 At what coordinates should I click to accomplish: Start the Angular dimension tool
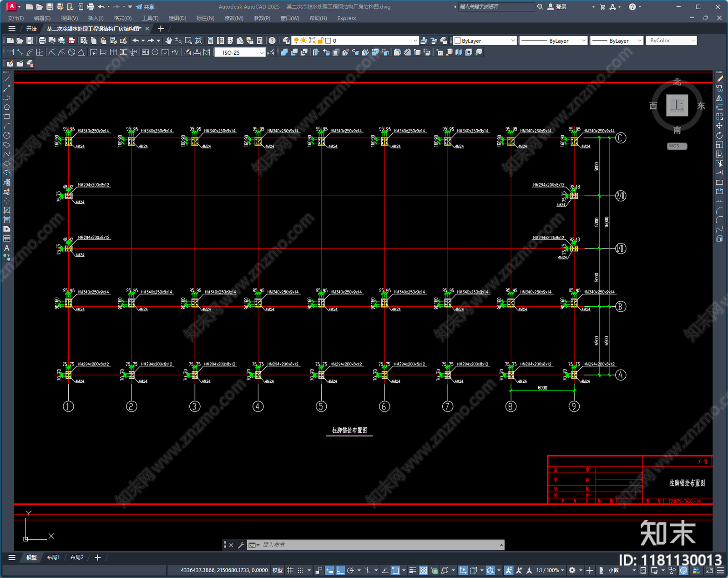coord(81,52)
